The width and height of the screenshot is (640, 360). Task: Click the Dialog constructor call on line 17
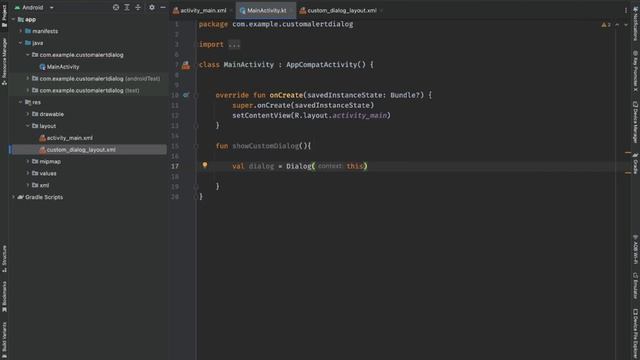coord(298,166)
